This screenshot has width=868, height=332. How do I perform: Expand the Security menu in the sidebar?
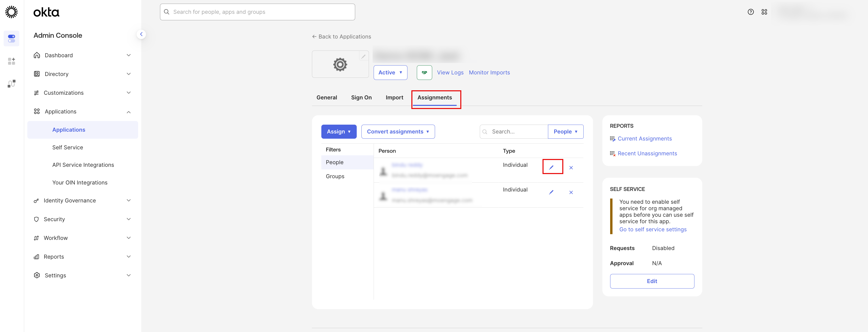[82, 219]
